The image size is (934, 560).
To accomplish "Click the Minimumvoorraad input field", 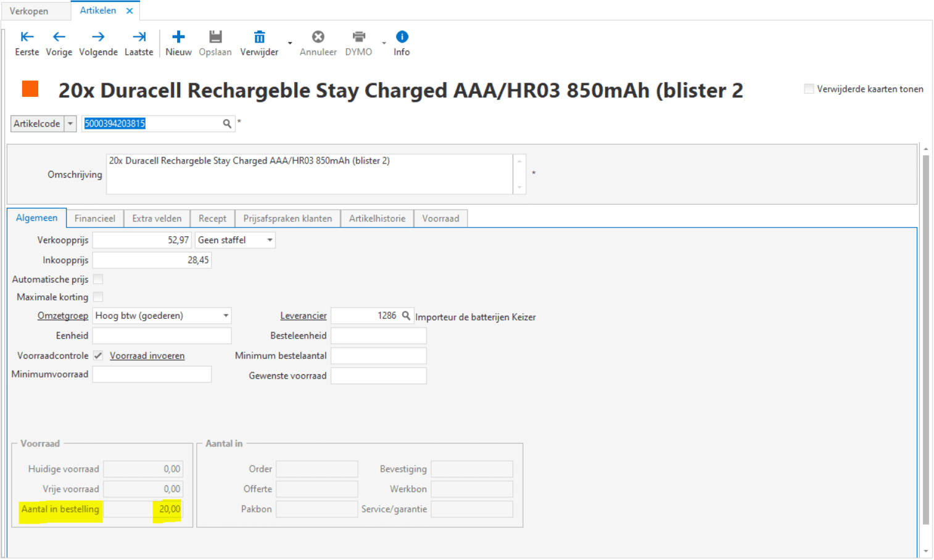I will click(x=152, y=374).
